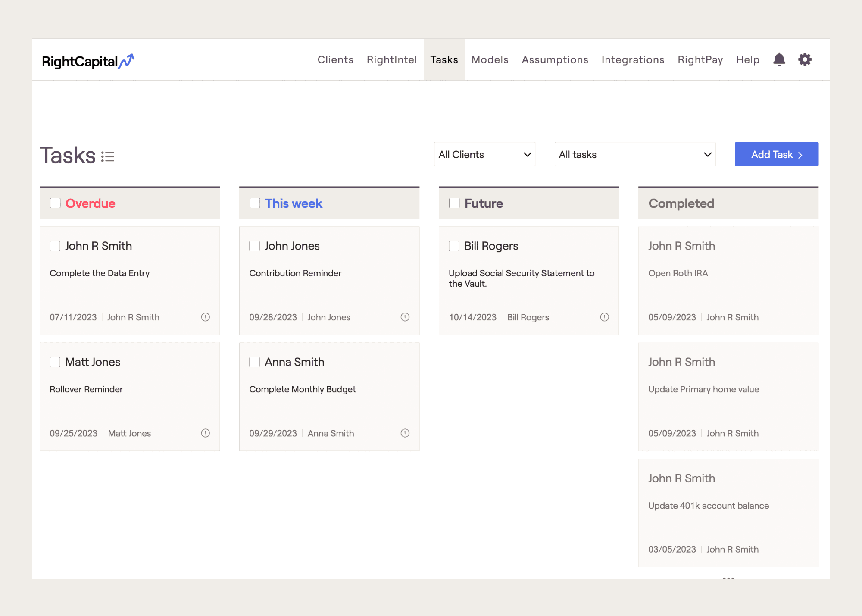Open Update Primary home value completed task

(x=728, y=397)
